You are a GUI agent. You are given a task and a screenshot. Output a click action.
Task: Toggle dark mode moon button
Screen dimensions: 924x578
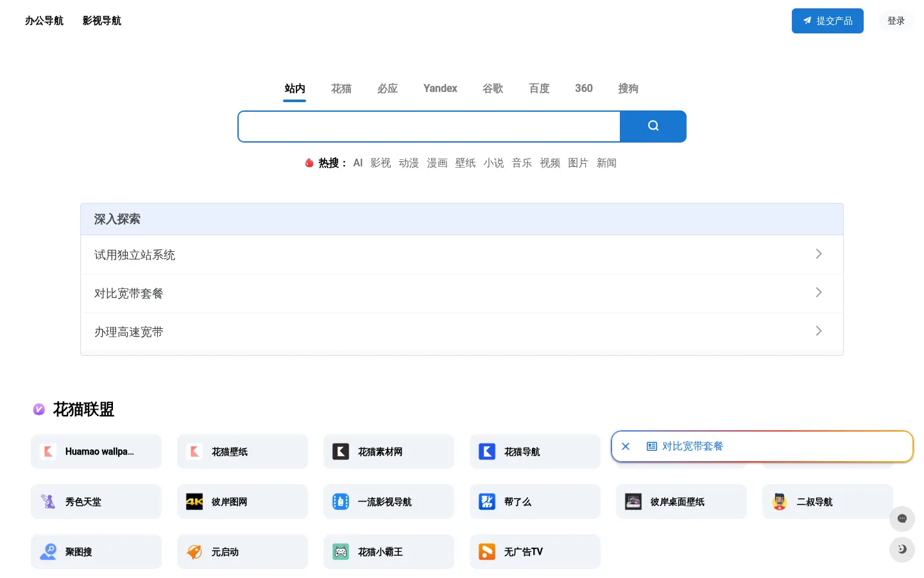(902, 549)
